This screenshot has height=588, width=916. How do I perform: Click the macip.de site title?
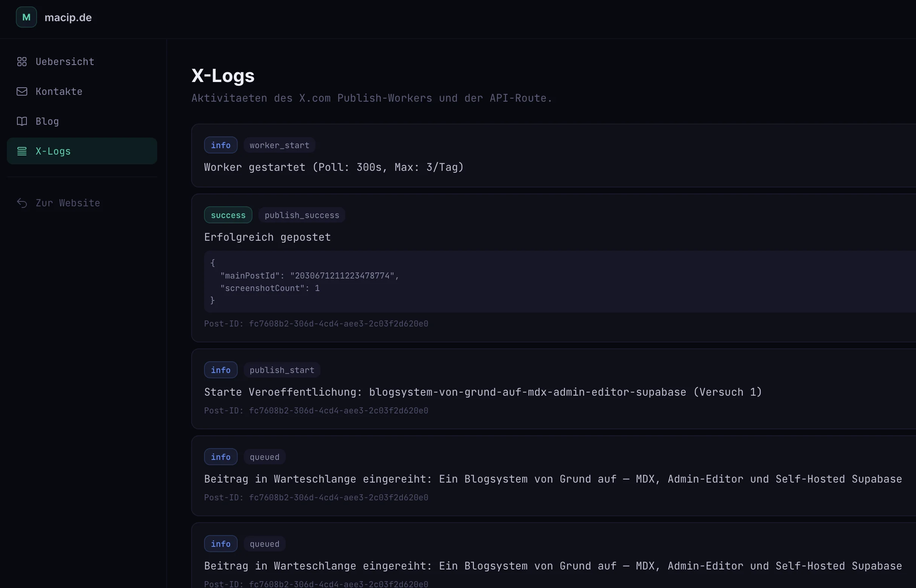pos(68,17)
